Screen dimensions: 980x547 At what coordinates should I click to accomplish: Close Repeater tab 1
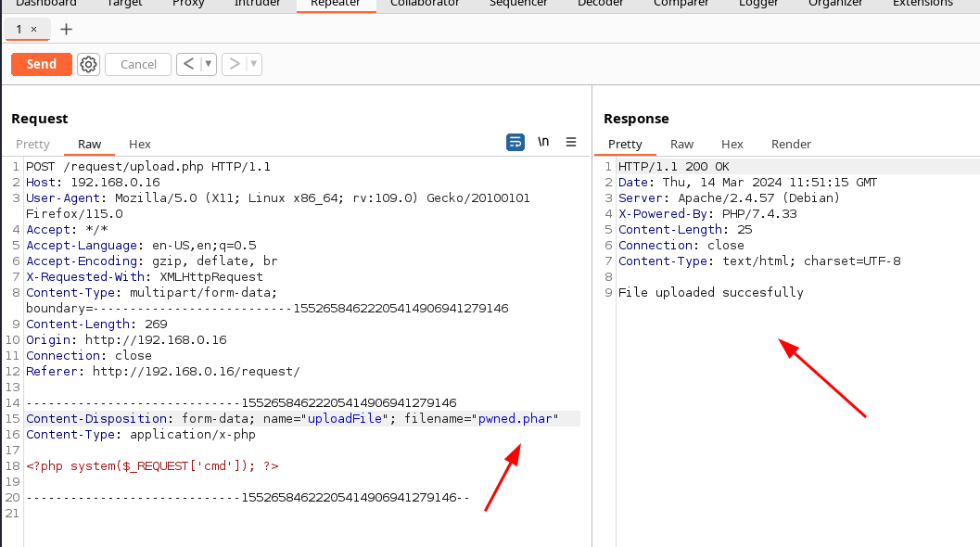[33, 30]
